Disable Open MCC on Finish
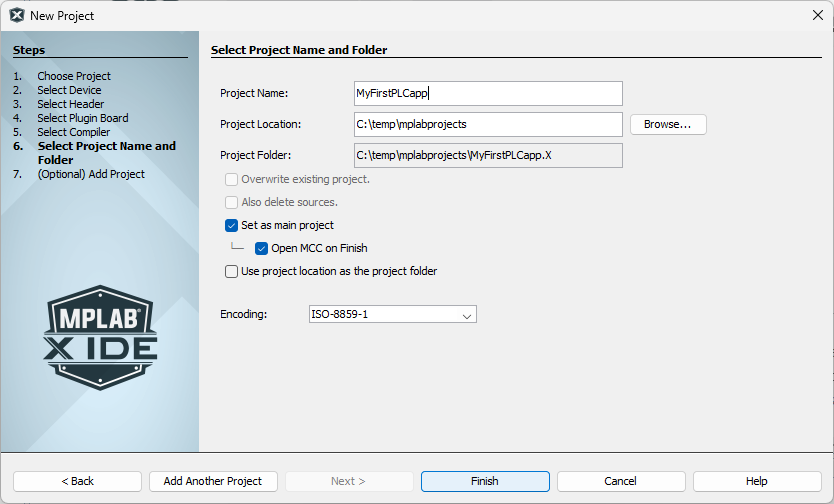The height and width of the screenshot is (504, 834). click(x=262, y=248)
